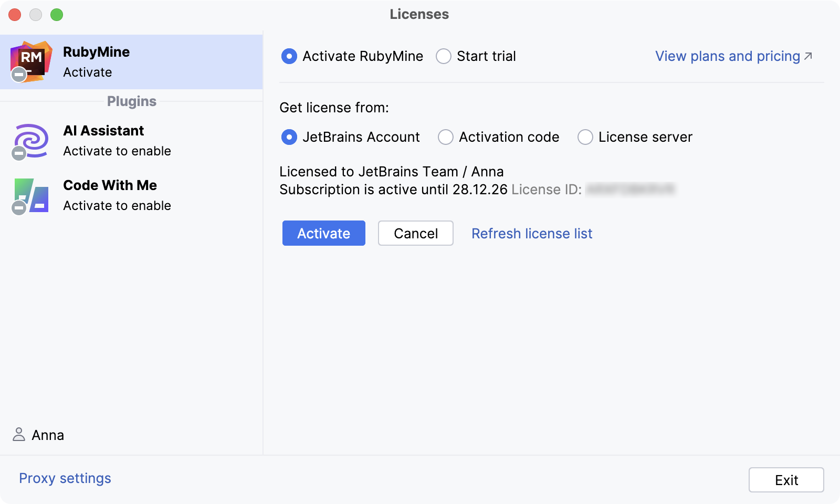The image size is (840, 504).
Task: Select JetBrains Account option
Action: pos(289,137)
